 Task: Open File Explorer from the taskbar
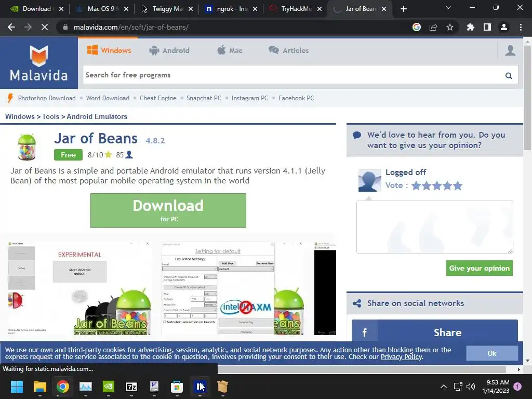[x=39, y=387]
